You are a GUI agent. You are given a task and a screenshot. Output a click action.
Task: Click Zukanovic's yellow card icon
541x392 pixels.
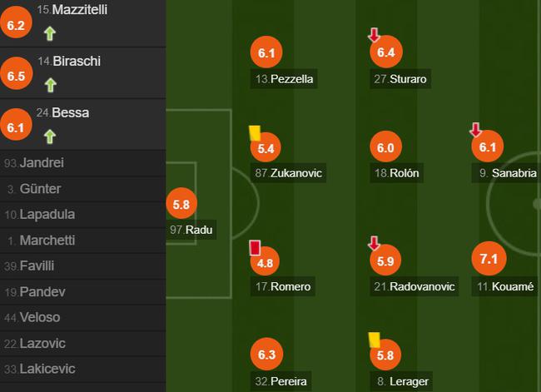click(255, 133)
